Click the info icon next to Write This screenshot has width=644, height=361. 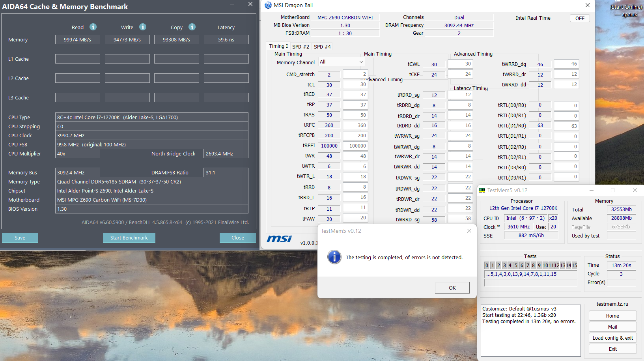pos(143,27)
